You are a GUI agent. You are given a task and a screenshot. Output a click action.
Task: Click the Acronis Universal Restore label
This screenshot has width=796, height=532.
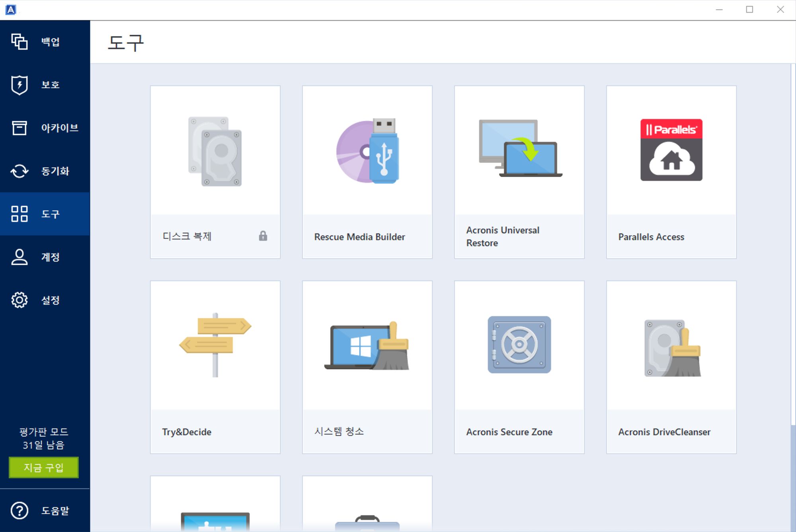pos(503,236)
